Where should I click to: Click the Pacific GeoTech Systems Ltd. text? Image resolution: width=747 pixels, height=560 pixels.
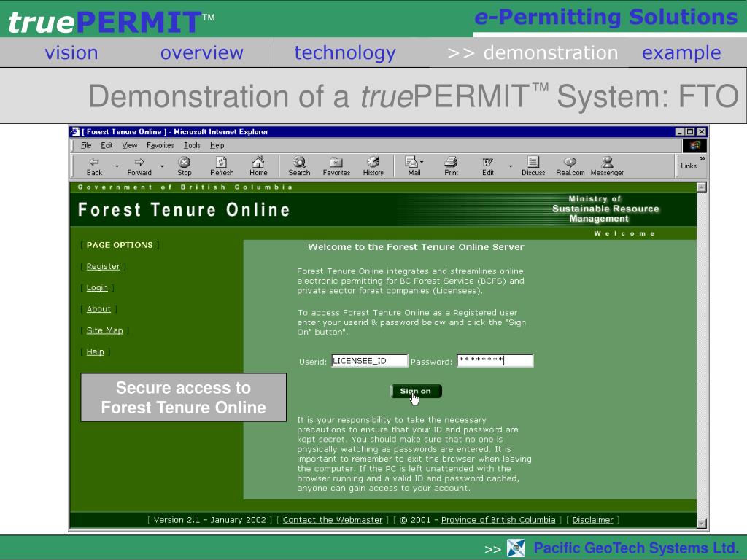click(636, 548)
